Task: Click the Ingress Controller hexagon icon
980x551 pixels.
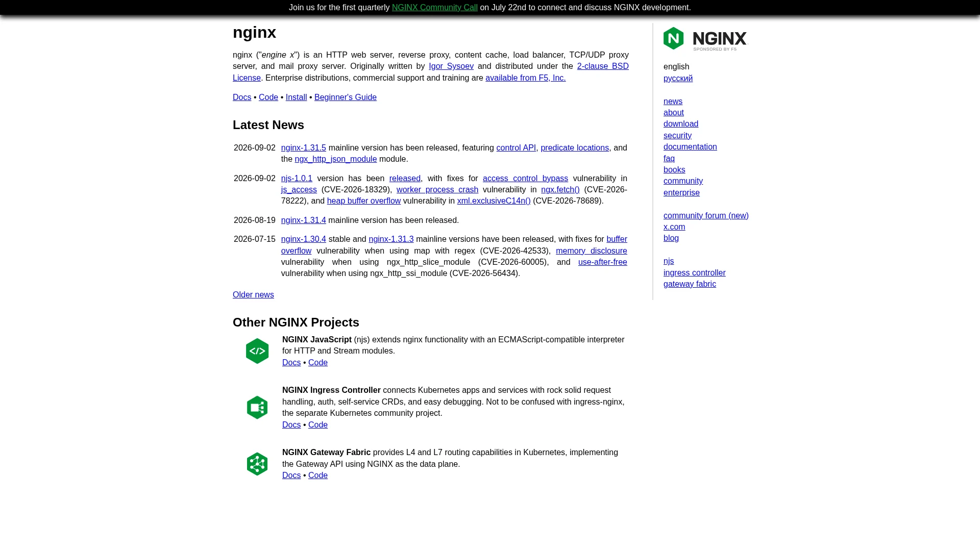Action: [x=257, y=408]
